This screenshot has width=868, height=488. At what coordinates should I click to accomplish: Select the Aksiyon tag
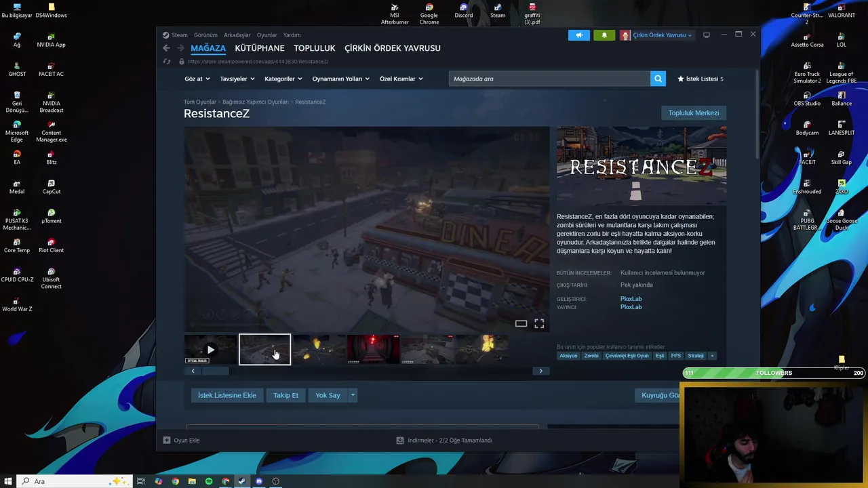(568, 356)
